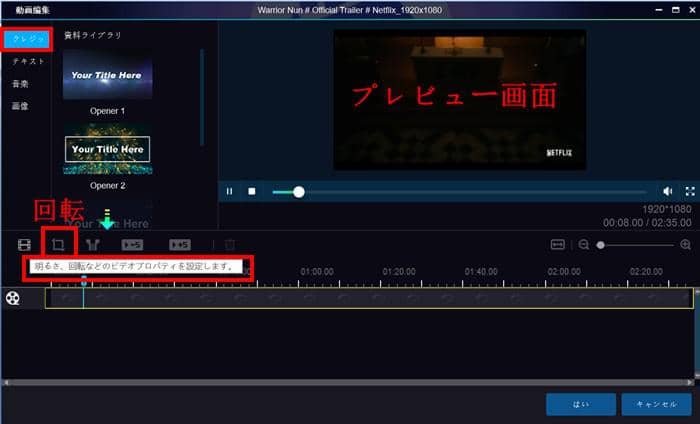Confirm edits with the はい button
This screenshot has height=424, width=700.
[x=581, y=404]
